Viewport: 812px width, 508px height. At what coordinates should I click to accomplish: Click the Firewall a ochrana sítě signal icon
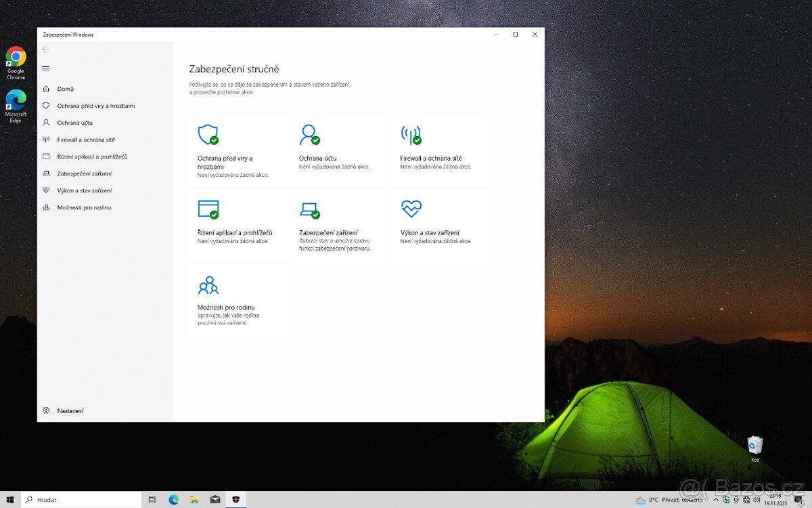(x=411, y=134)
